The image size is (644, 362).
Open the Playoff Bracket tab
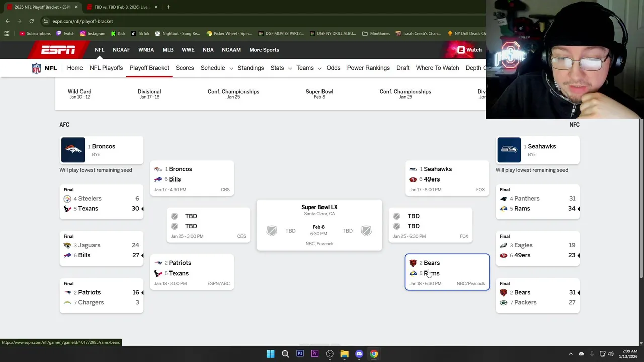click(x=149, y=68)
